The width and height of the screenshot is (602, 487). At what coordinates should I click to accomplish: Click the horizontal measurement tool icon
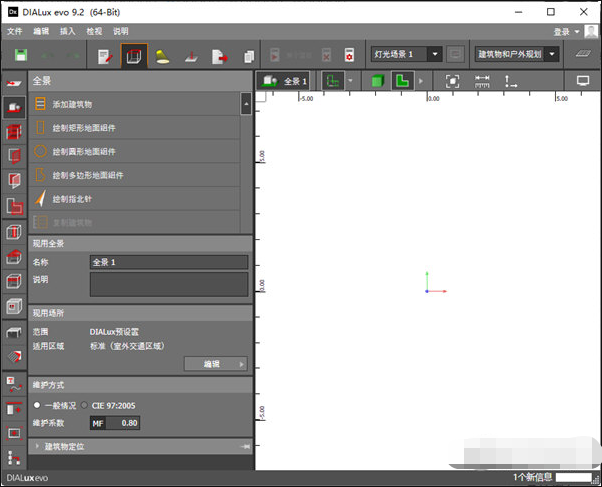click(483, 81)
